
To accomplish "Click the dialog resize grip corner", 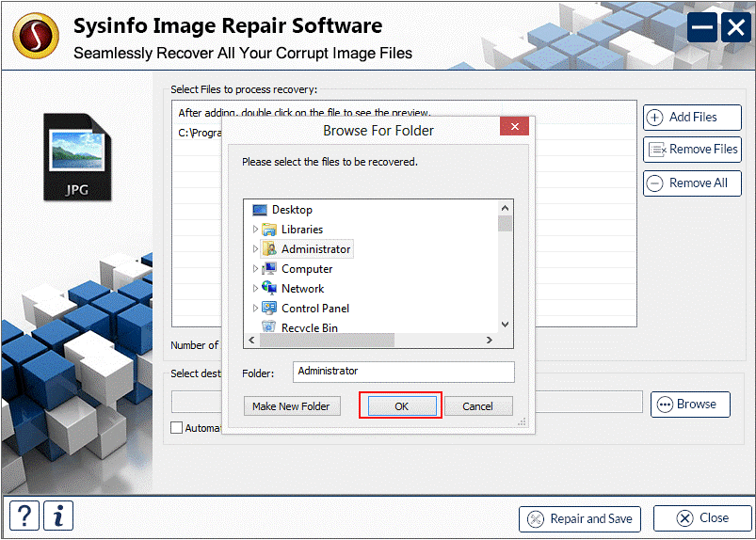I will tap(522, 422).
